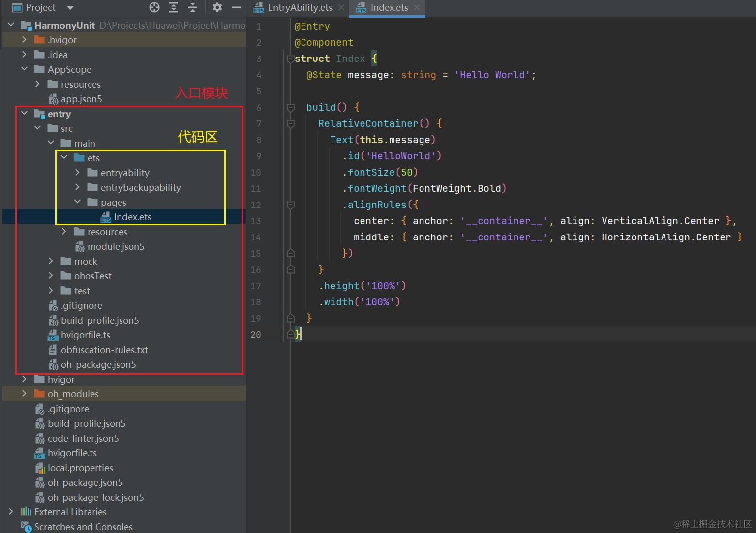Click the ets folder icon
The height and width of the screenshot is (533, 756).
click(79, 158)
